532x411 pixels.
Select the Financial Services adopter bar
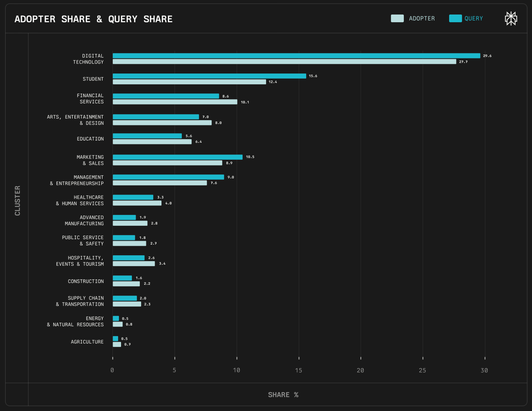coord(175,102)
